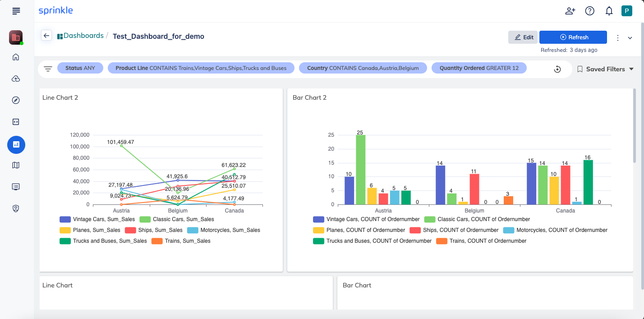
Task: Open the compass Explore sidebar icon
Action: [16, 100]
